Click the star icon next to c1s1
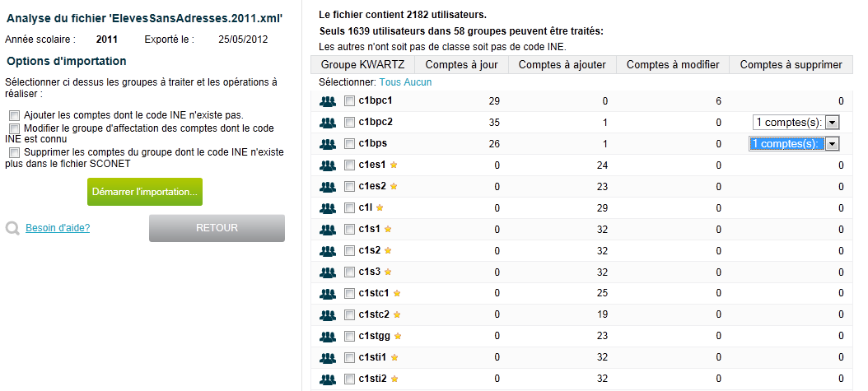This screenshot has height=391, width=868. coord(388,228)
